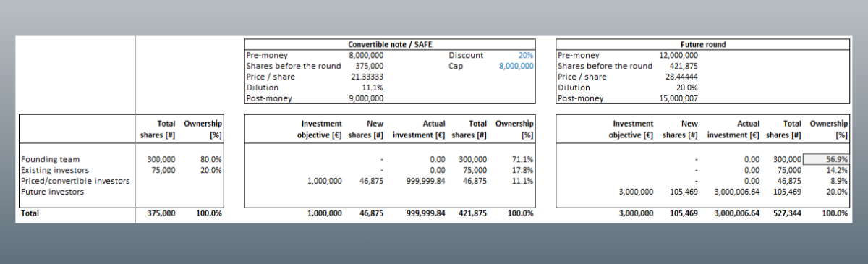
Task: Select the "Convertible note / SAFE" header cell
Action: point(390,44)
